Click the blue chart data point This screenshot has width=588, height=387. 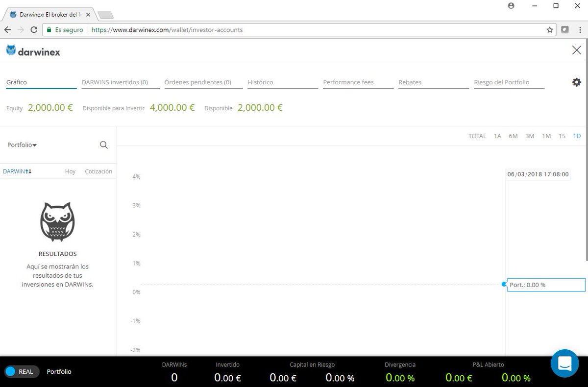coord(504,284)
